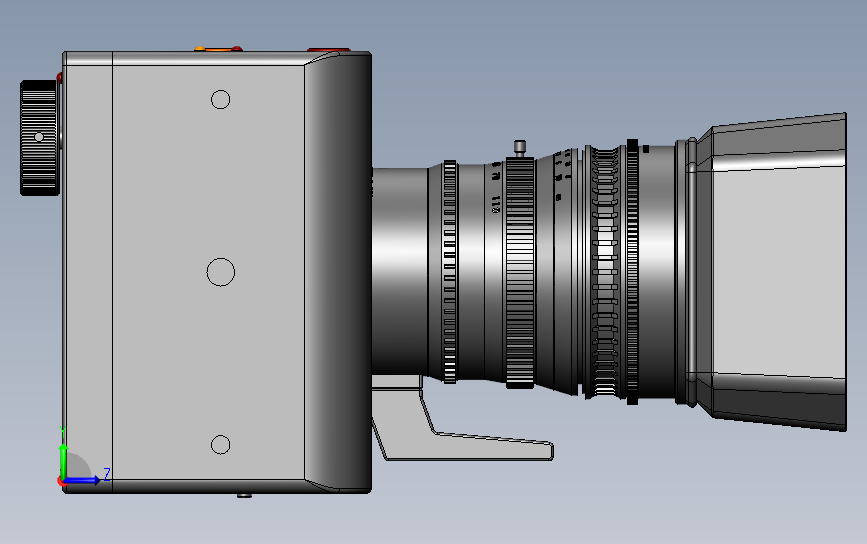Select the small pin atop the lens ring
The height and width of the screenshot is (544, 867).
click(x=520, y=148)
